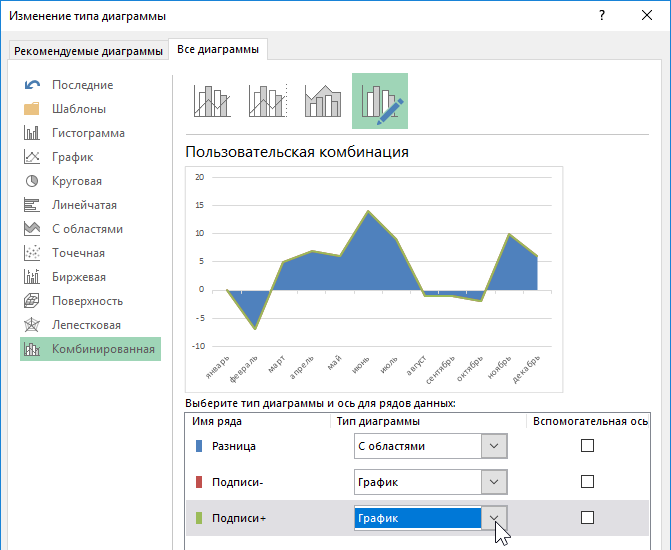Enable secondary axis for Разница series
The width and height of the screenshot is (671, 550).
click(587, 446)
